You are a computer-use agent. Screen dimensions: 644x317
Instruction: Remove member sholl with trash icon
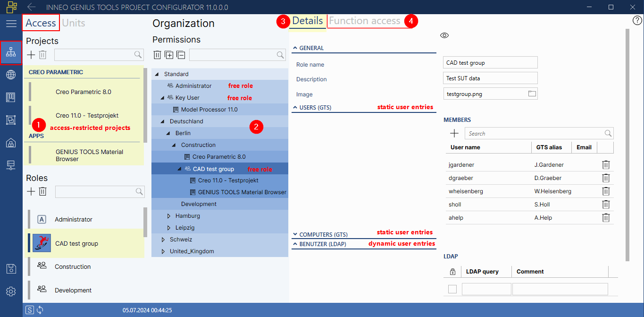tap(606, 205)
